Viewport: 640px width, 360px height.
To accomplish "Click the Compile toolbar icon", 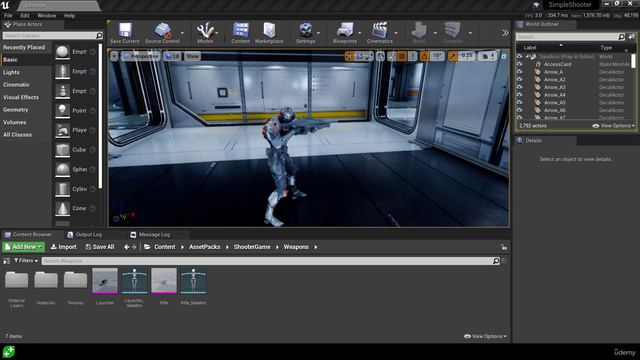I will click(x=452, y=33).
